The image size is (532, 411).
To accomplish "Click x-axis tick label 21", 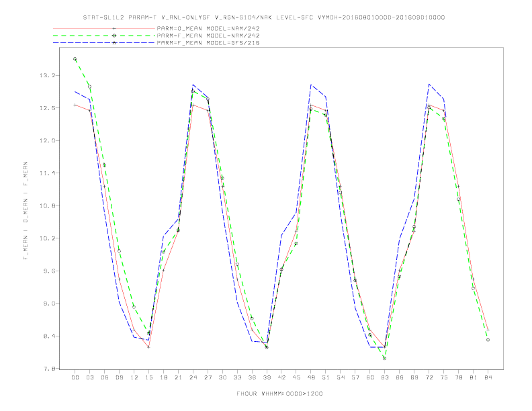I will 178,377.
